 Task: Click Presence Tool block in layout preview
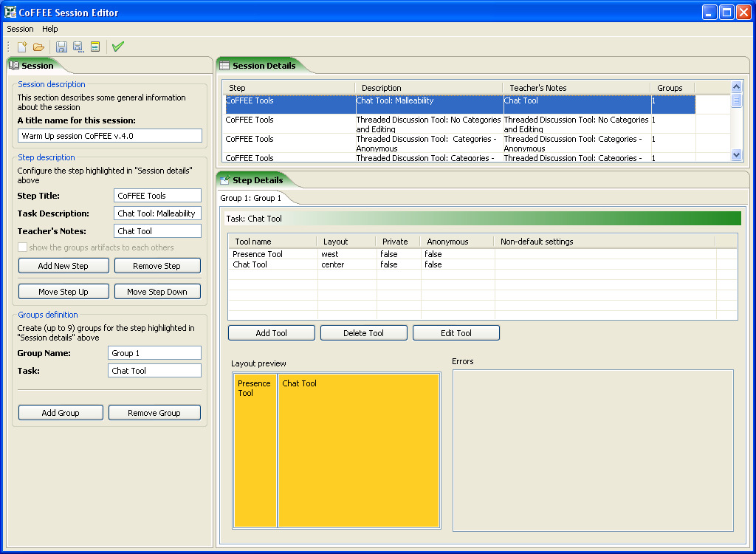point(255,451)
